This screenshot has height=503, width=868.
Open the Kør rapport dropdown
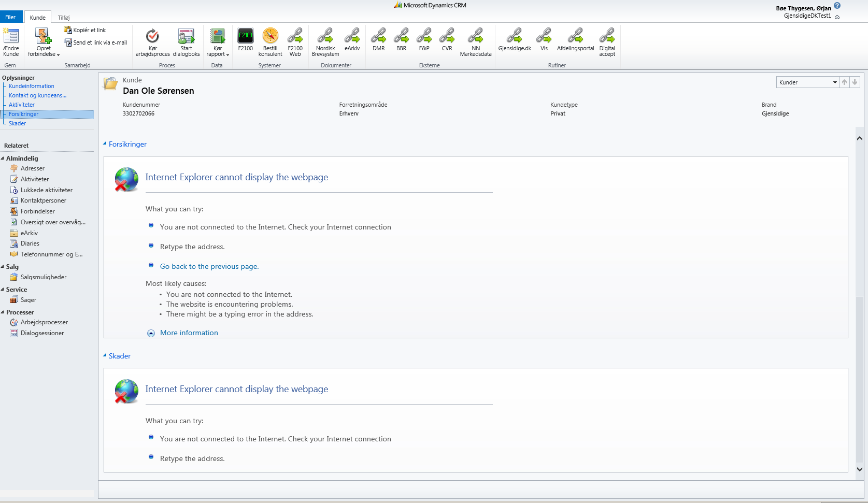[217, 42]
